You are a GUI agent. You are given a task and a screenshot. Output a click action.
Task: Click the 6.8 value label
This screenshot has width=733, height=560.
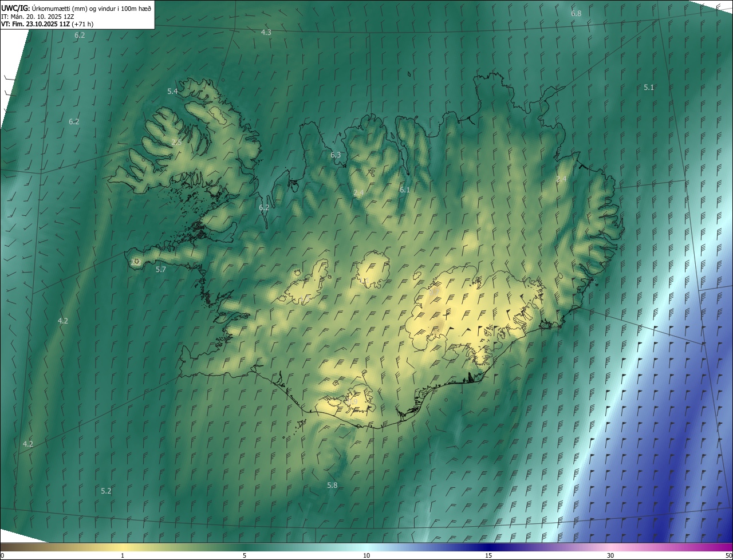(576, 13)
